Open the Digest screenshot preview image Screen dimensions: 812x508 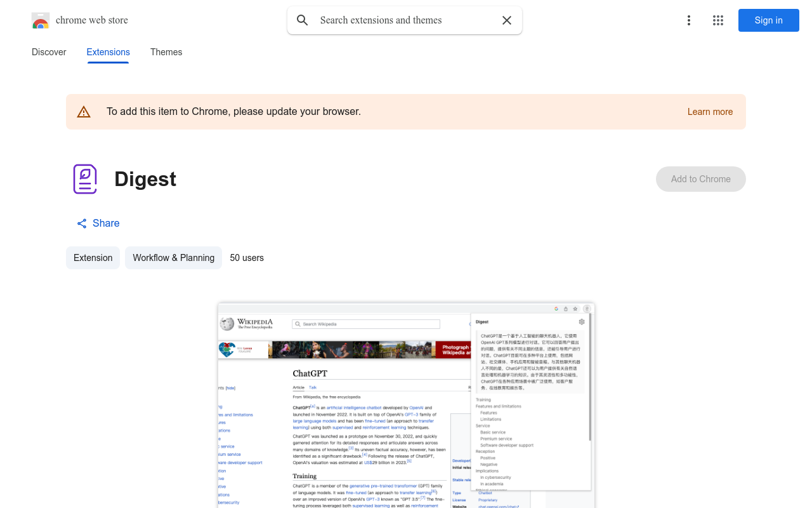point(406,405)
